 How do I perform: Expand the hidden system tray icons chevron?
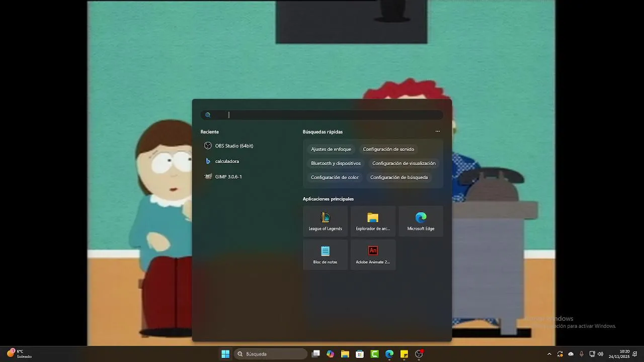pyautogui.click(x=549, y=354)
